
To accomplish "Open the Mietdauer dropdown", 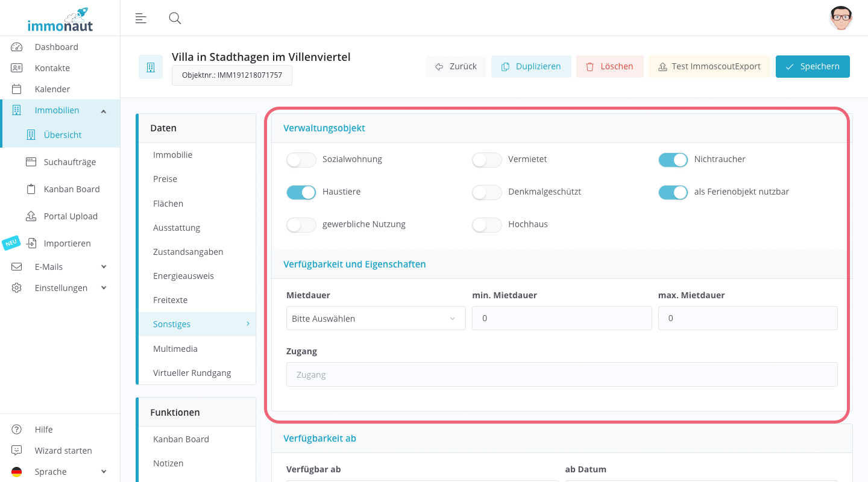I will tap(376, 318).
